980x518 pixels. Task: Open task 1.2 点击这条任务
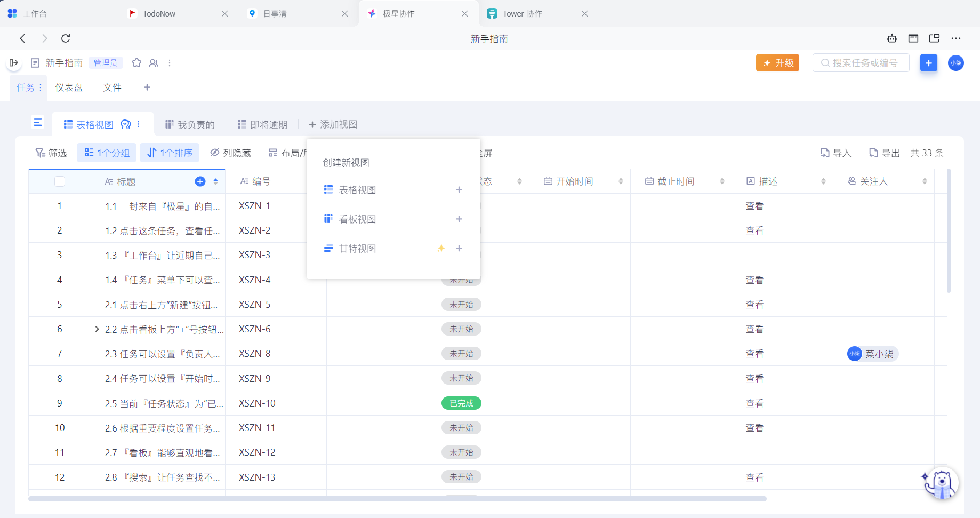point(162,231)
